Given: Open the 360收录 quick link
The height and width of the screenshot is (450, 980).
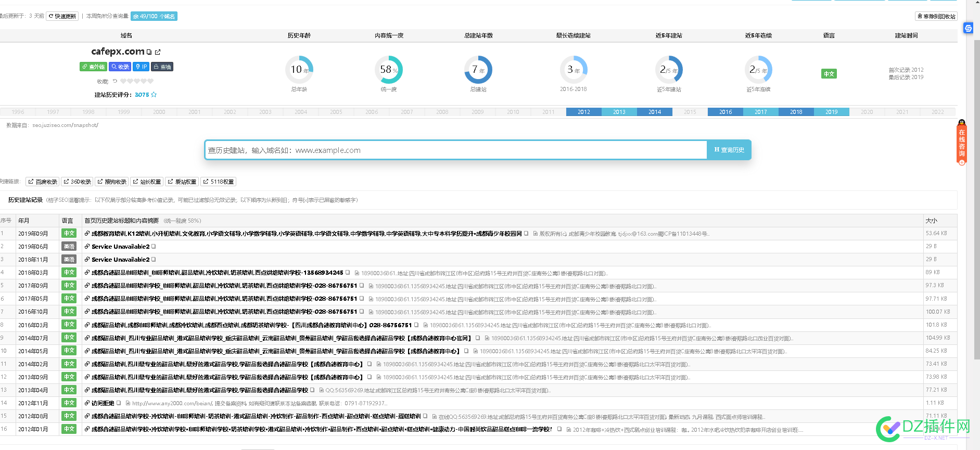Looking at the screenshot, I should point(77,182).
